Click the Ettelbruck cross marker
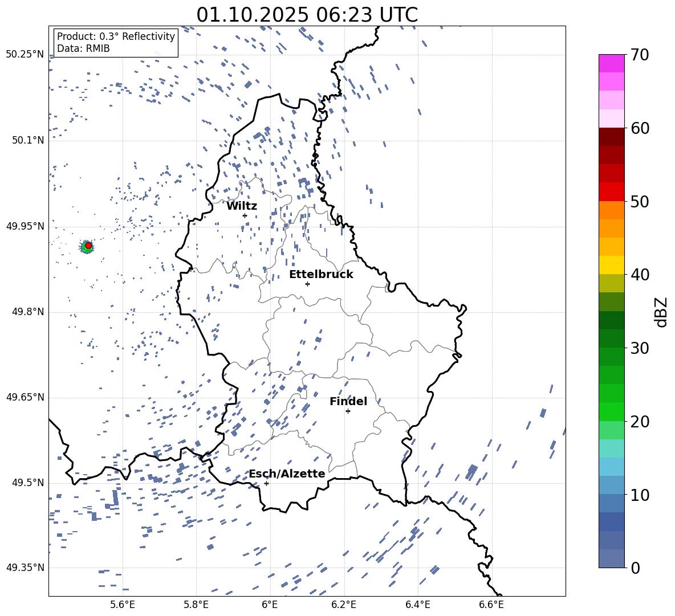Screen dimensions: 675x616 pyautogui.click(x=307, y=284)
